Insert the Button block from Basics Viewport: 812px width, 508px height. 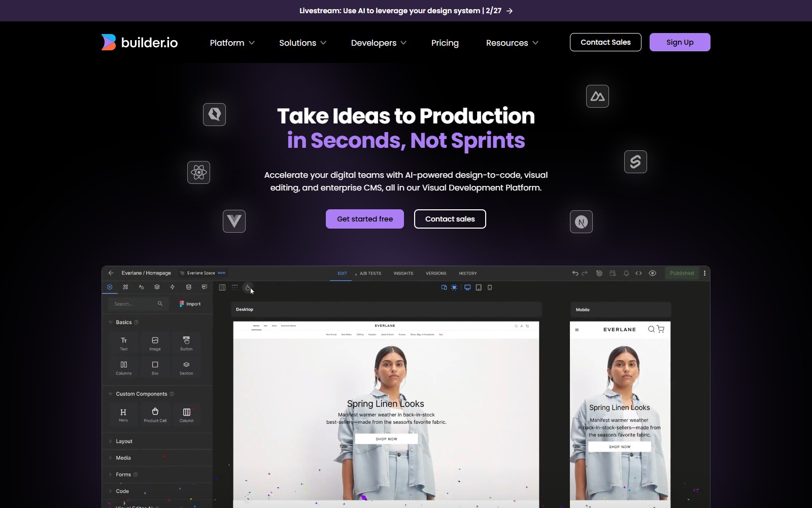(186, 343)
